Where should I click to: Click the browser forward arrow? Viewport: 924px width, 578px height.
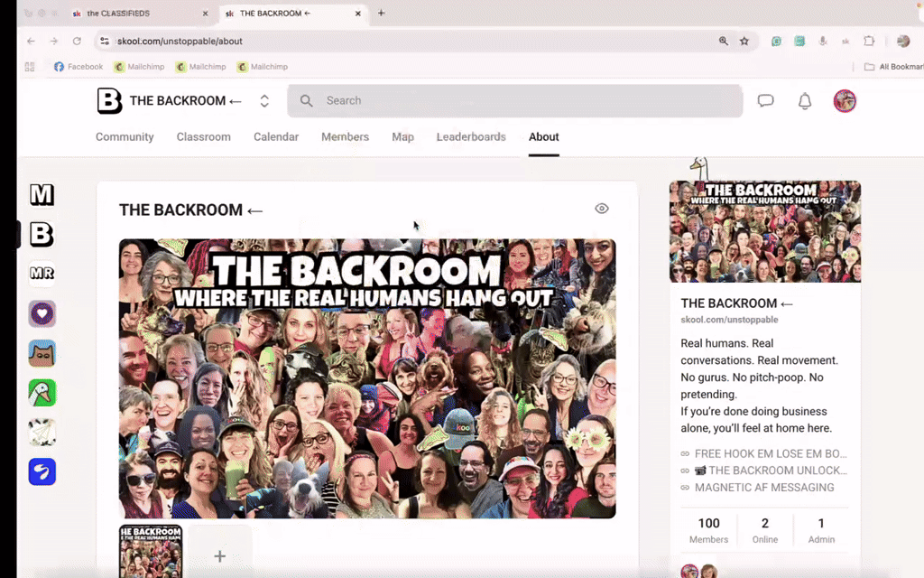53,42
